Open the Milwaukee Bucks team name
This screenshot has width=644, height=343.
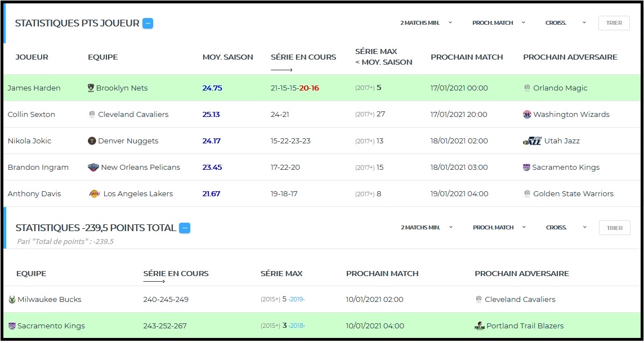click(50, 300)
